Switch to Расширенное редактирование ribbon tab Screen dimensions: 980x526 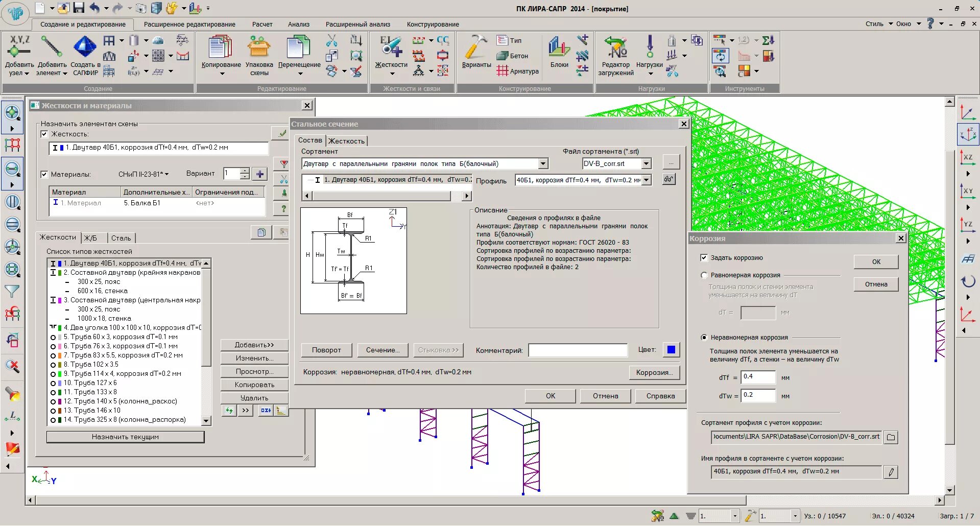189,25
